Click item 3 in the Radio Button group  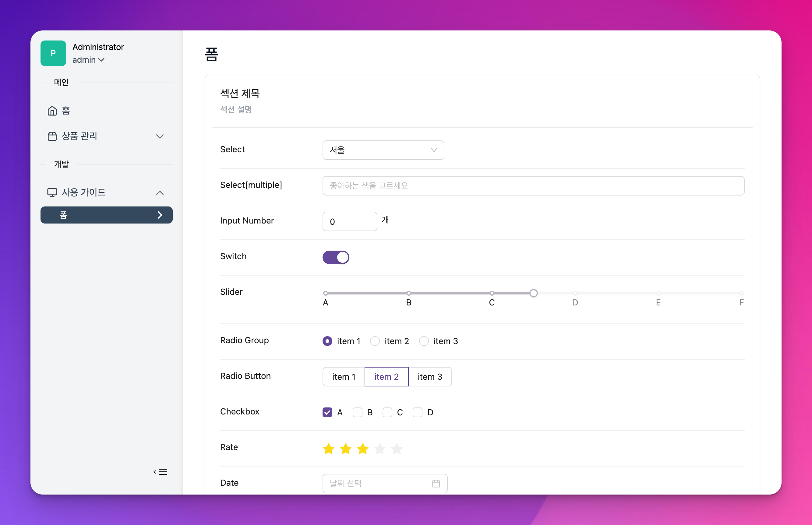click(430, 376)
